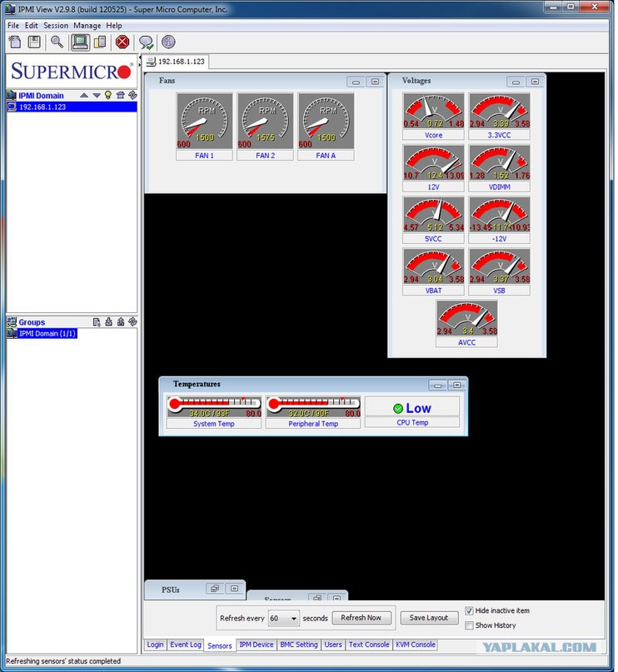Click the info toolbar icon
Screen dimensions: 618x672
[168, 42]
